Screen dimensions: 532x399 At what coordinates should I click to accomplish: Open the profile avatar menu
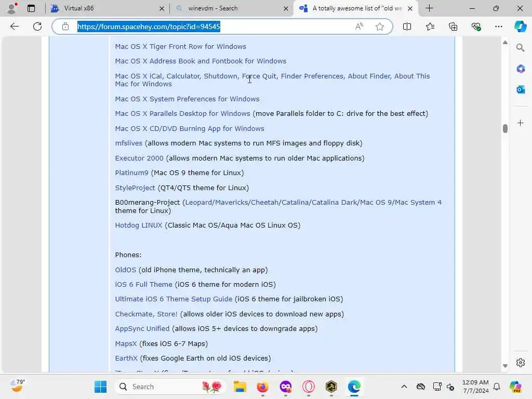[x=12, y=8]
